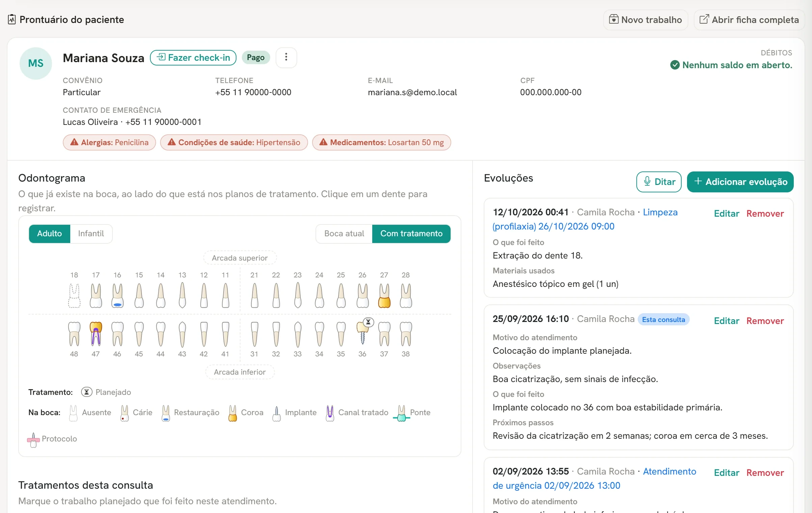Click tooth 13 upper canine
Image resolution: width=812 pixels, height=513 pixels.
(x=182, y=295)
